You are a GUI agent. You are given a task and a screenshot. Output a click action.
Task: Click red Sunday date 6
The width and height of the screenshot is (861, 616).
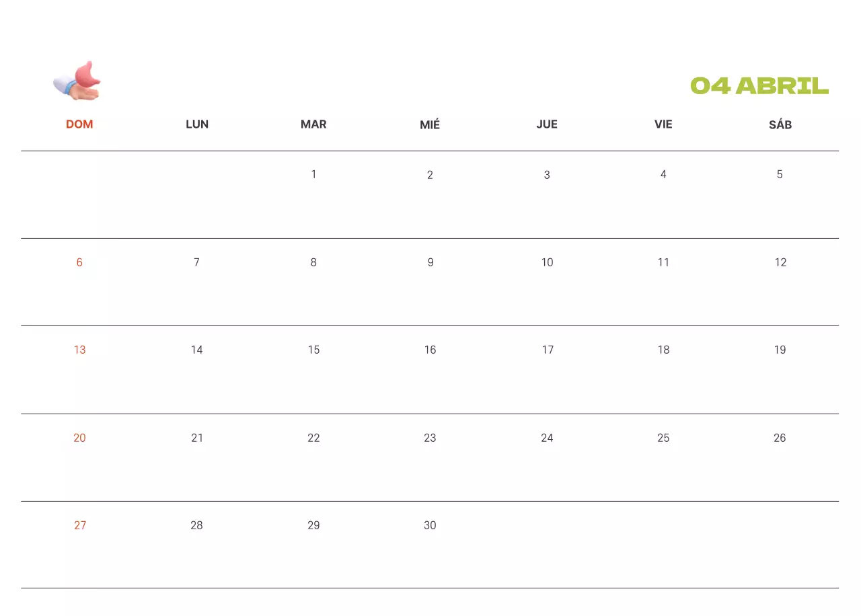(79, 262)
